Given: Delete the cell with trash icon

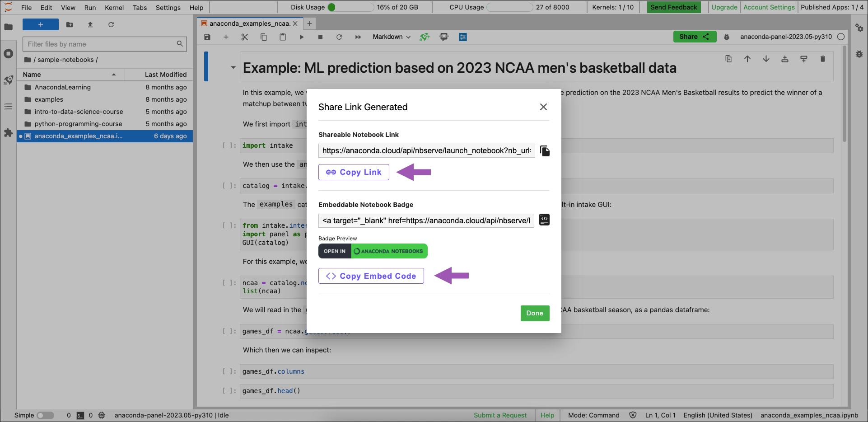Looking at the screenshot, I should pos(823,59).
